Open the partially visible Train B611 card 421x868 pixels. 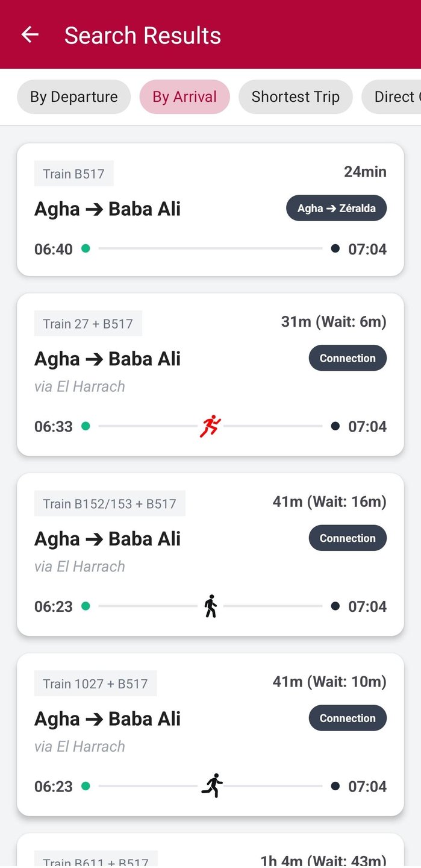point(210,853)
